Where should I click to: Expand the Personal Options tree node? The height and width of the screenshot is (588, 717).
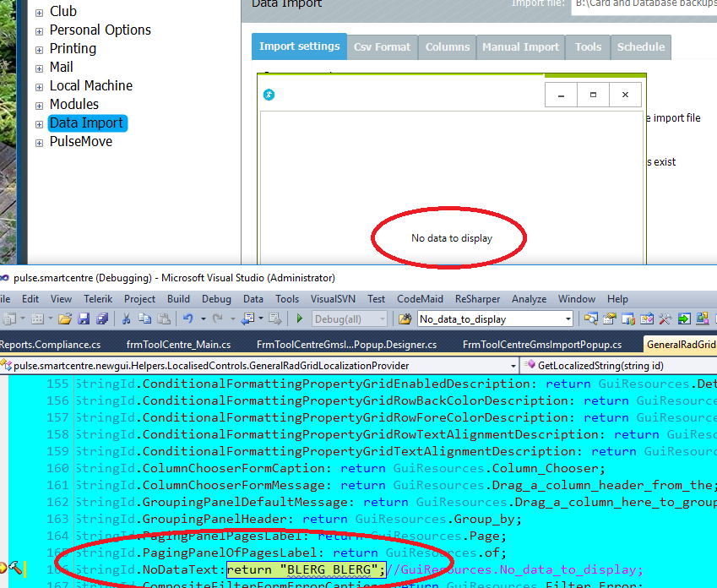point(40,31)
